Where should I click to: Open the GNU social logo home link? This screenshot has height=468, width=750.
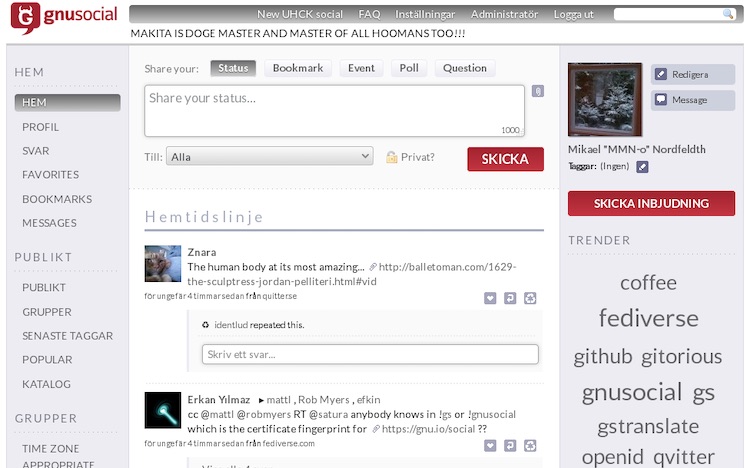click(64, 17)
